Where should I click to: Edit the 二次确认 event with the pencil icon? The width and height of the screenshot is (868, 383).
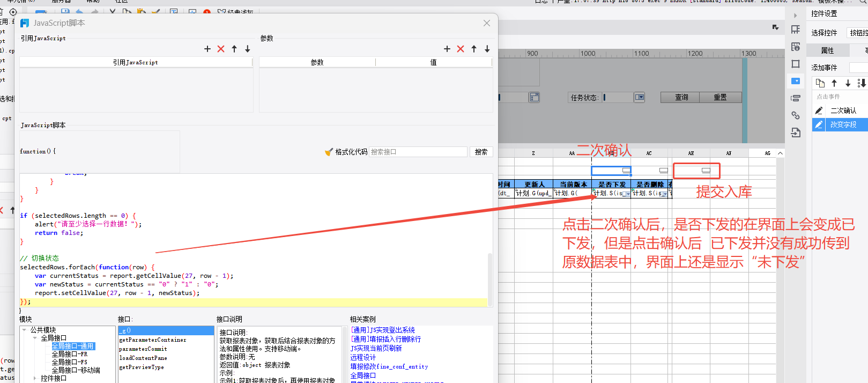[x=819, y=111]
